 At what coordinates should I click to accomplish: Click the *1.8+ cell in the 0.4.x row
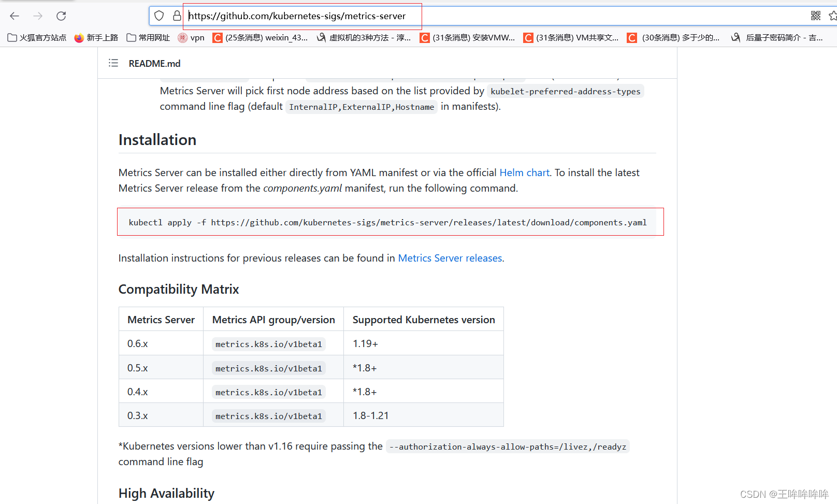[424, 392]
